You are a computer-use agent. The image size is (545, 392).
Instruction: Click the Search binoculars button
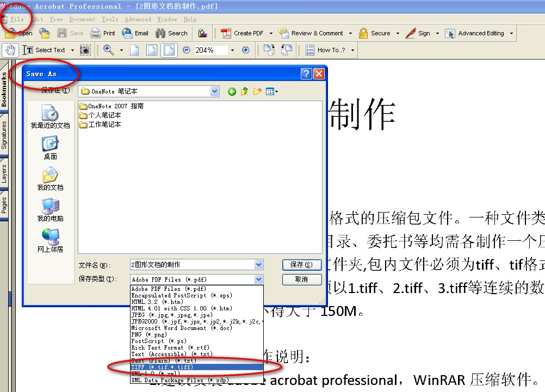(x=172, y=33)
